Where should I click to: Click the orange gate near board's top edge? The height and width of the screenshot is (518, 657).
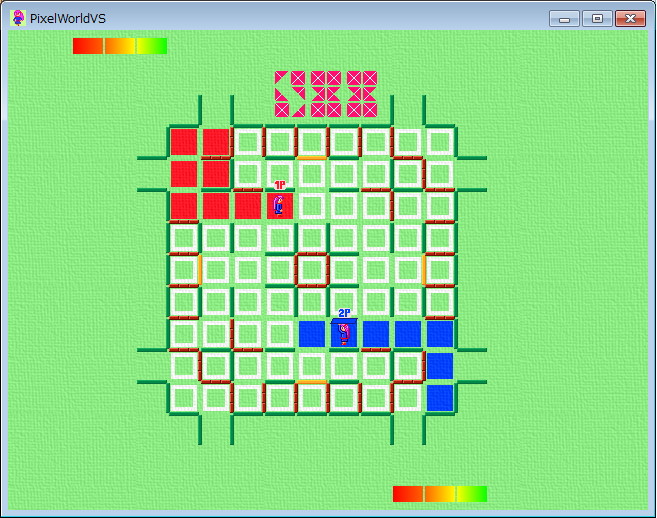312,158
